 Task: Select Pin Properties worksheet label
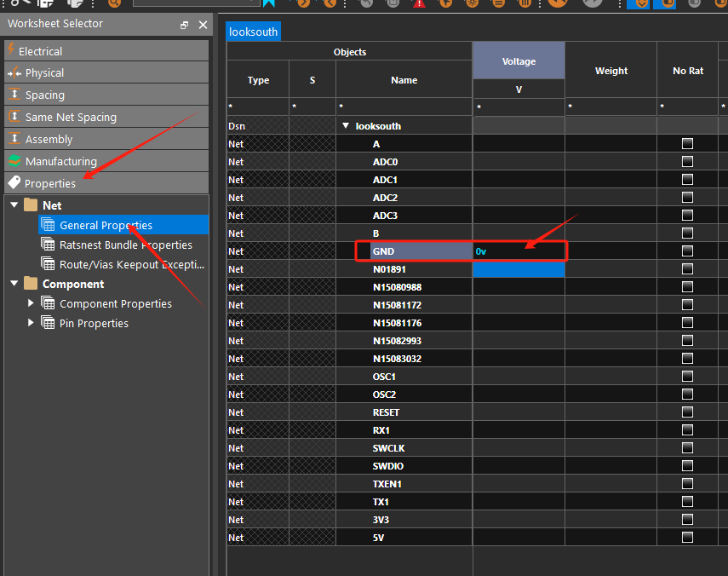click(94, 323)
